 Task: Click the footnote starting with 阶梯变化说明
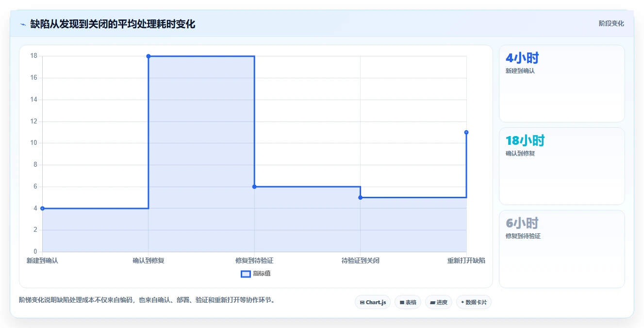click(x=148, y=300)
